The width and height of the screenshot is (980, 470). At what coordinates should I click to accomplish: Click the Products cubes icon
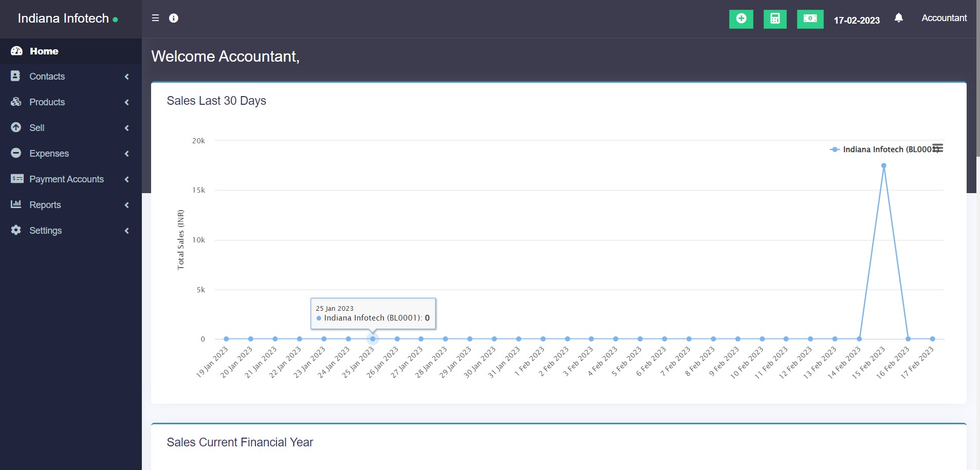pos(16,102)
